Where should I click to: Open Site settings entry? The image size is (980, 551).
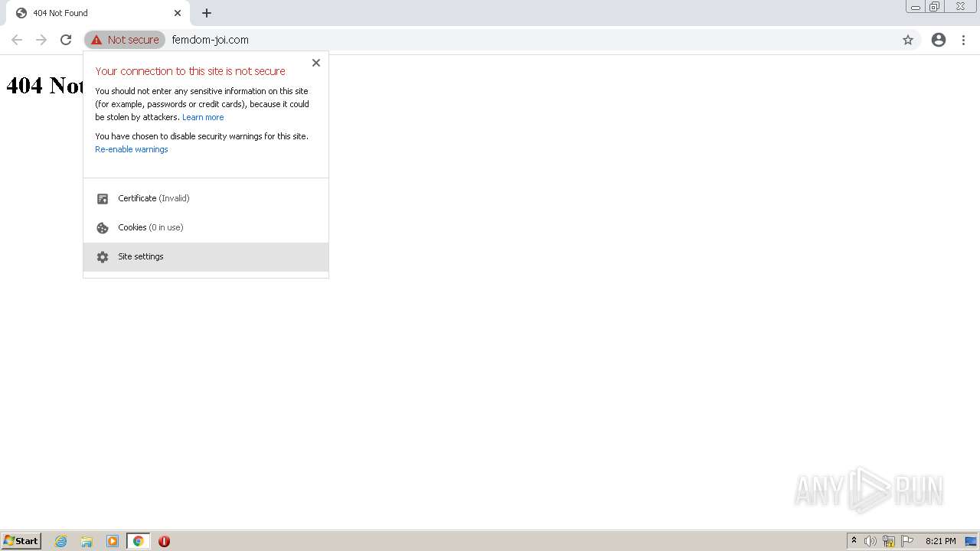[206, 257]
